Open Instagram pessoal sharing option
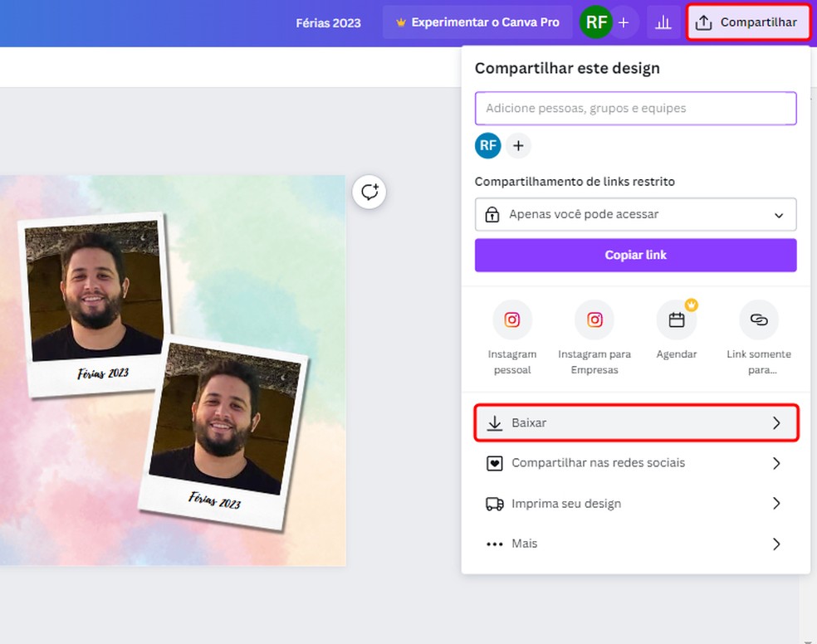The width and height of the screenshot is (817, 644). (x=512, y=320)
